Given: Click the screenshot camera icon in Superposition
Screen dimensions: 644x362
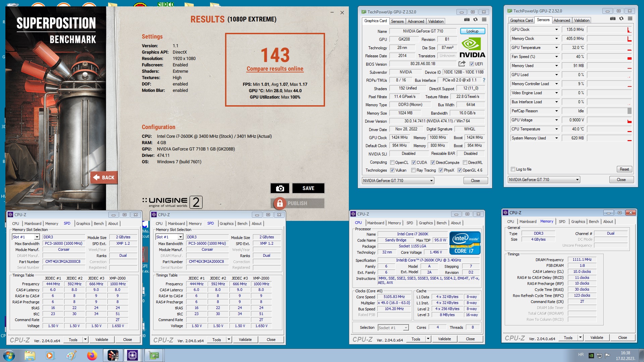Looking at the screenshot, I should point(280,188).
